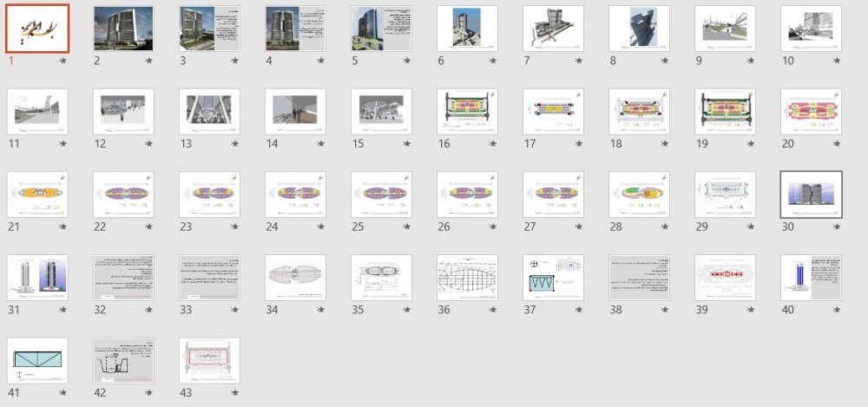The height and width of the screenshot is (407, 868).
Task: Select slide 21 orange oval plan thumbnail
Action: click(37, 194)
